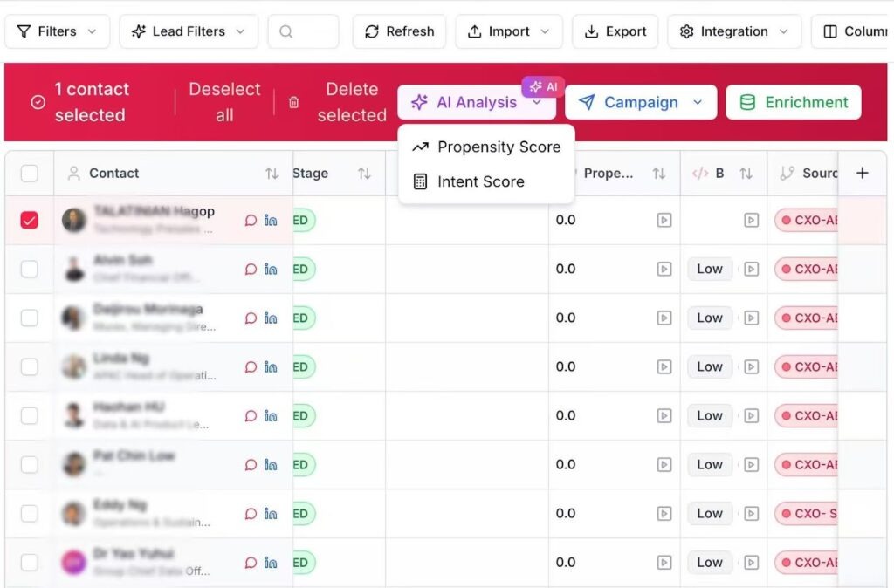Run propensity play icon in last row
Screen dimensions: 894x588
(664, 563)
